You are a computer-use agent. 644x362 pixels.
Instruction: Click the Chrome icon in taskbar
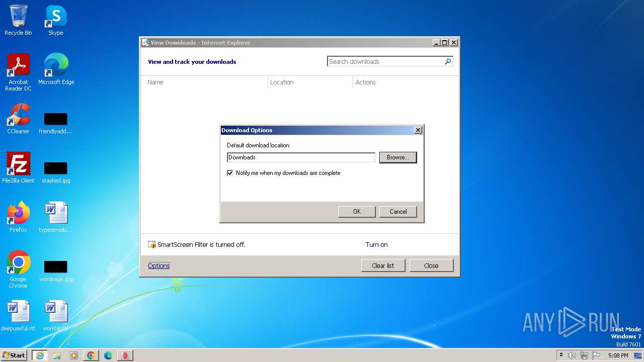click(91, 355)
